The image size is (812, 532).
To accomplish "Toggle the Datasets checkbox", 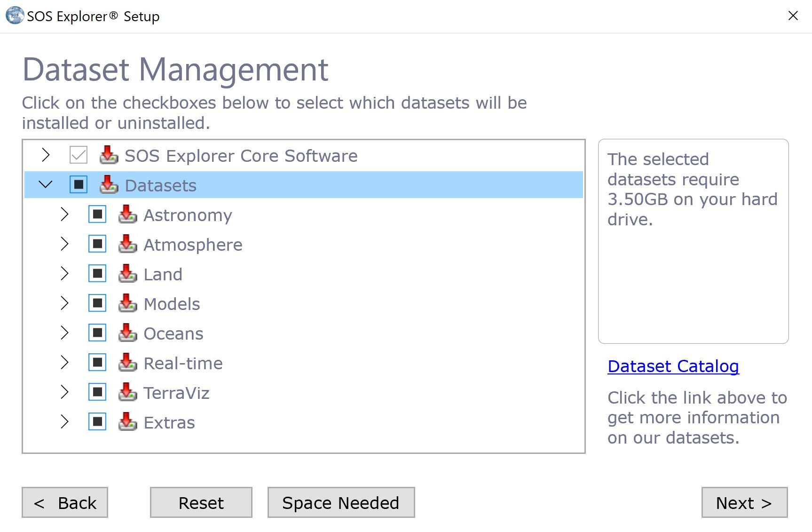I will pyautogui.click(x=79, y=184).
